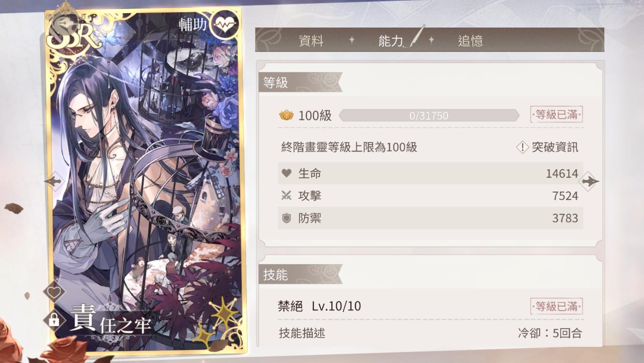644x363 pixels.
Task: Click the 等級已滿 button beside level bar
Action: [556, 115]
